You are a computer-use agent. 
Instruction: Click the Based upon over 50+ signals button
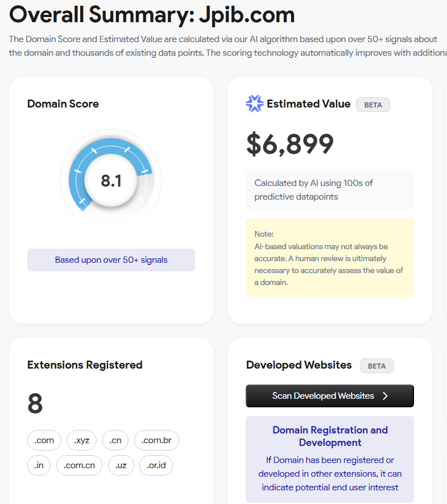(x=111, y=260)
